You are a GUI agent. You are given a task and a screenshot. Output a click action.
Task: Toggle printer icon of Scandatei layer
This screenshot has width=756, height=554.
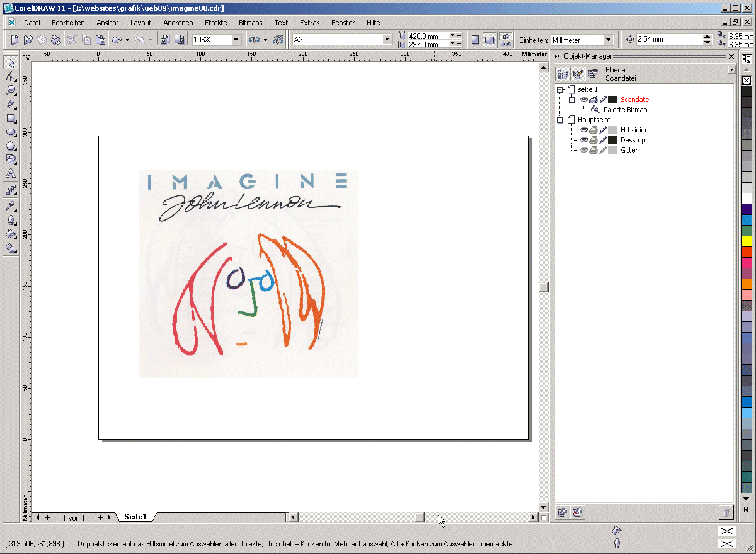tap(593, 100)
